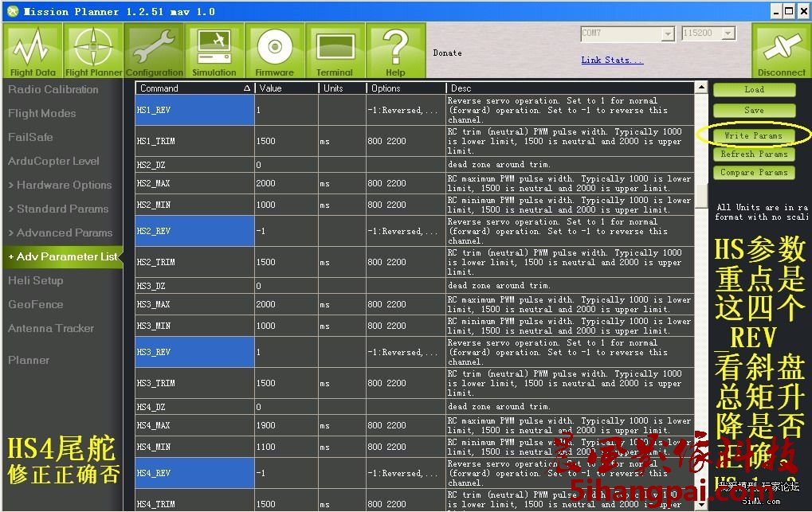Viewport: 812px width, 512px height.
Task: Select Adv Parameter List item
Action: [63, 256]
